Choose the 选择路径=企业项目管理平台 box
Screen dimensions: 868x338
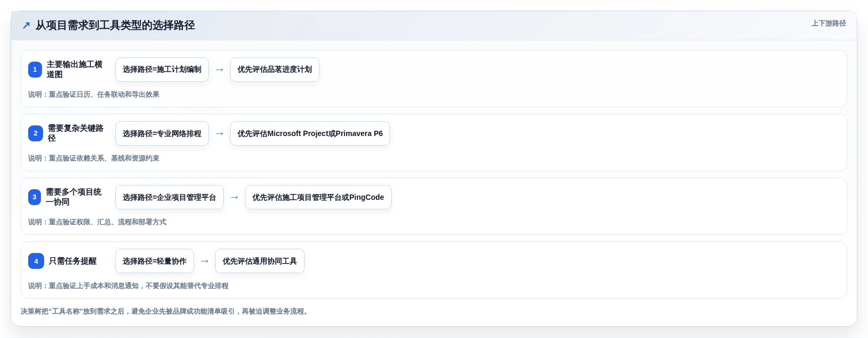pyautogui.click(x=170, y=197)
